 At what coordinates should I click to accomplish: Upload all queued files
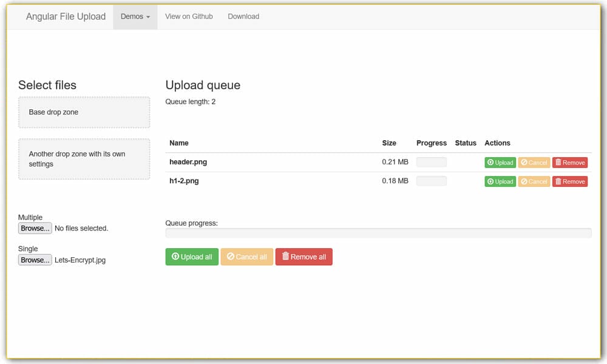192,256
